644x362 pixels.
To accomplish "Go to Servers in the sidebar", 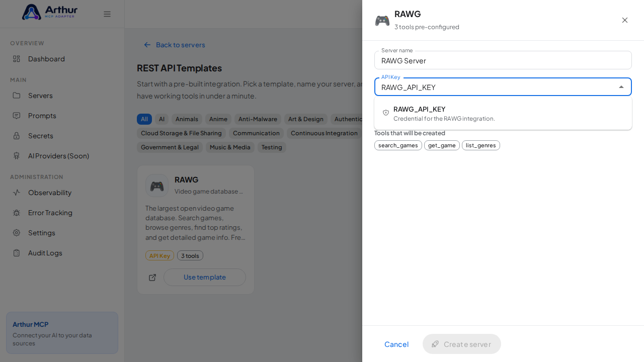I will [62, 96].
